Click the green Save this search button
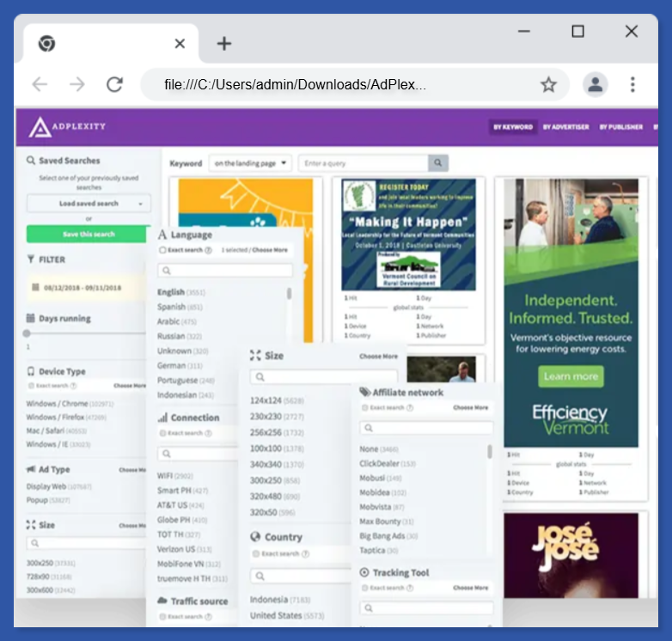The height and width of the screenshot is (641, 672). tap(89, 234)
